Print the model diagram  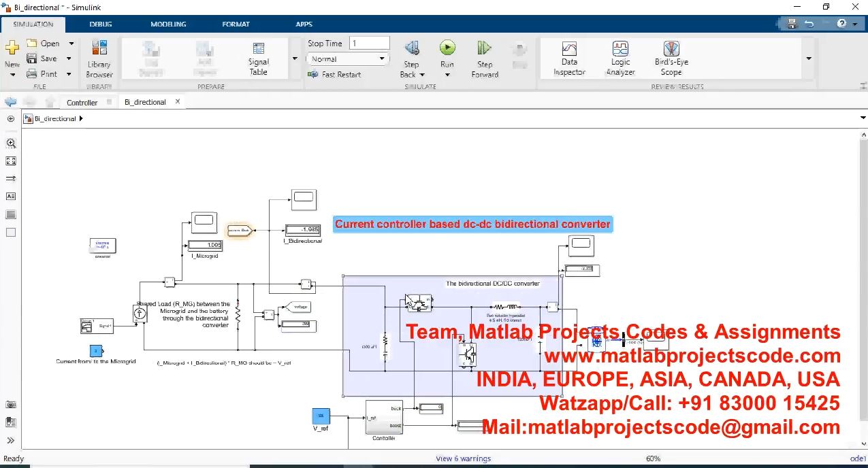tap(42, 73)
